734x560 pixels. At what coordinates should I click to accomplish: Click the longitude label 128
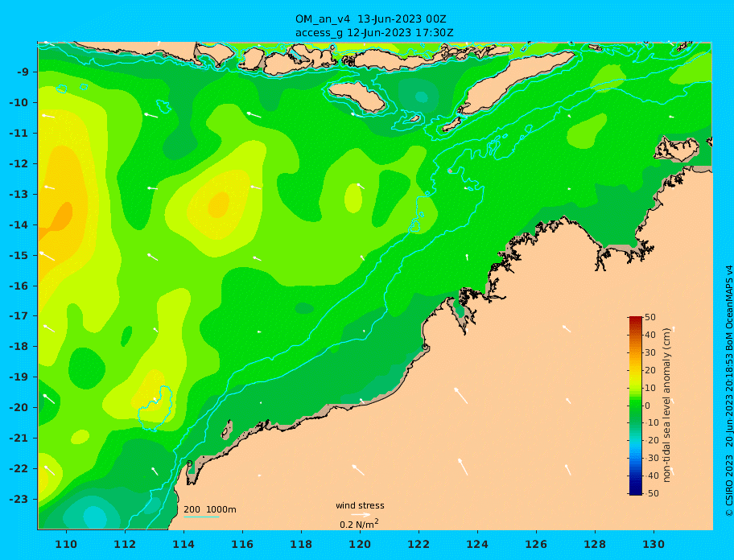tap(595, 545)
